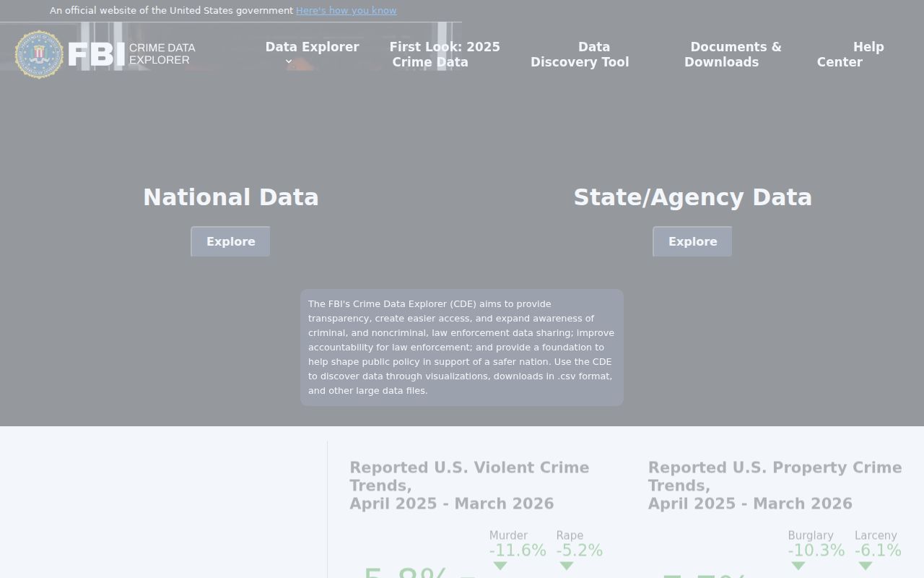
Task: Click the official government website banner text
Action: tap(171, 10)
